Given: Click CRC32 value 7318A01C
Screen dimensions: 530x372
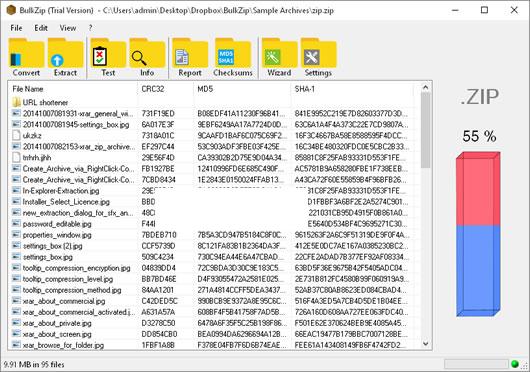Looking at the screenshot, I should [x=158, y=135].
